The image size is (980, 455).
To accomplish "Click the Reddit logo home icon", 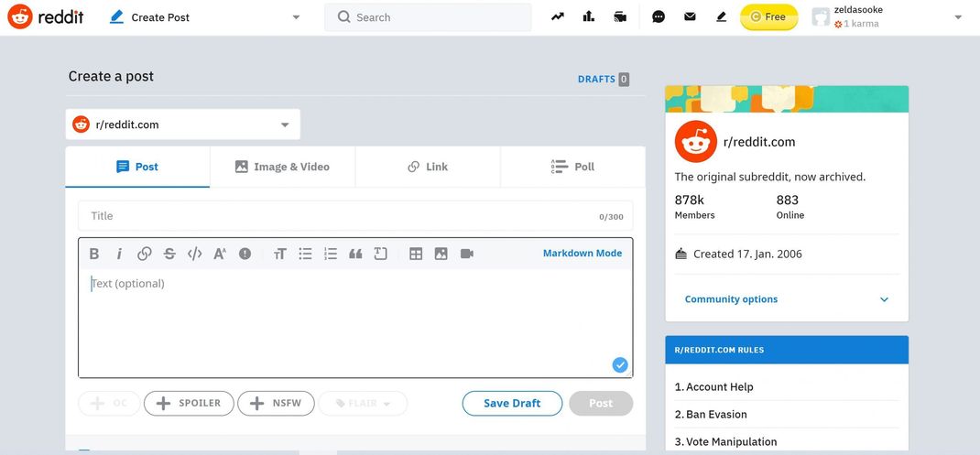I will pyautogui.click(x=20, y=16).
